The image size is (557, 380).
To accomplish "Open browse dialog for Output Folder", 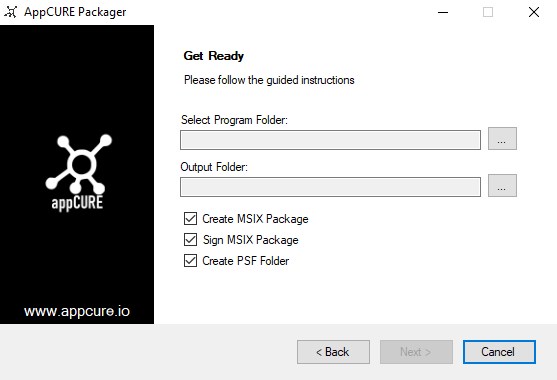I will (x=502, y=185).
